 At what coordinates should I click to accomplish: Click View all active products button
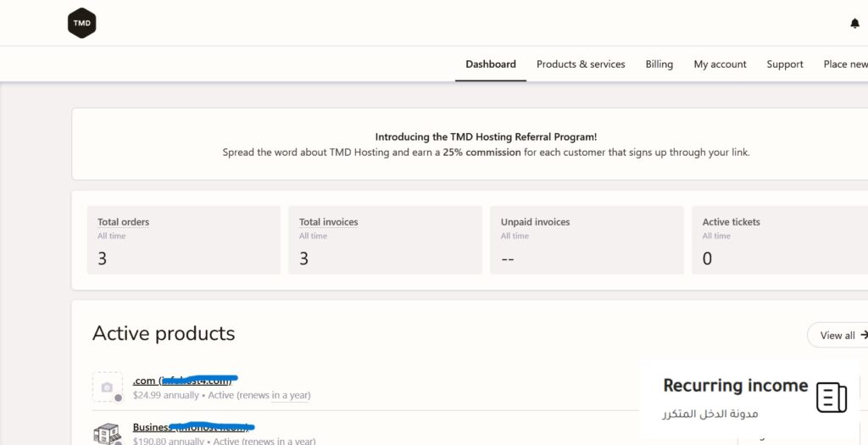point(838,335)
